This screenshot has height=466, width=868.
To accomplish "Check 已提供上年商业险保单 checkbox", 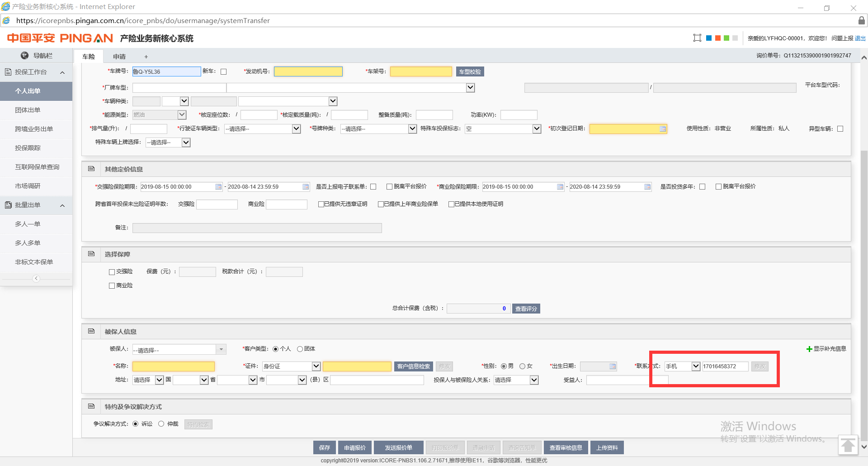I will (x=381, y=204).
